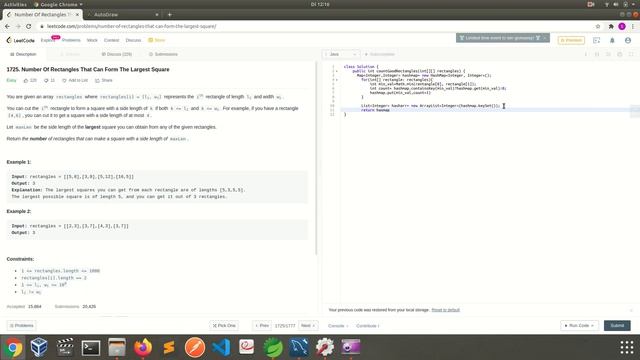Dismiss the limited time event banner

545,38
